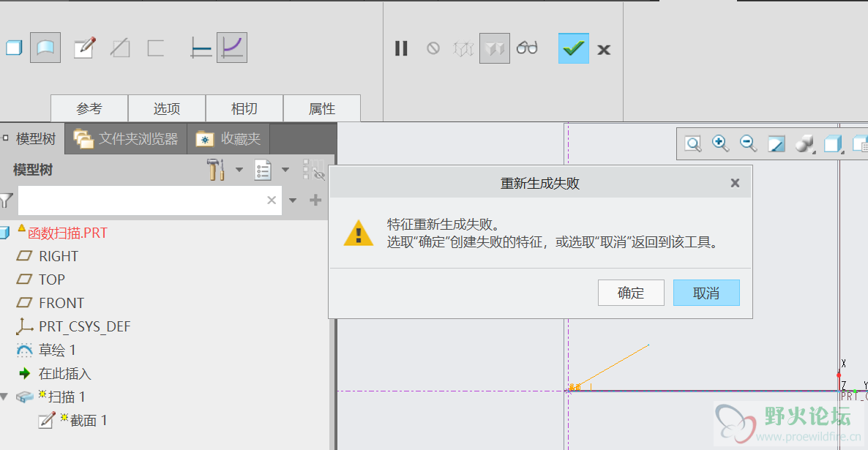Viewport: 868px width, 450px height.
Task: Expand the tree settings dropdown arrow
Action: [239, 170]
